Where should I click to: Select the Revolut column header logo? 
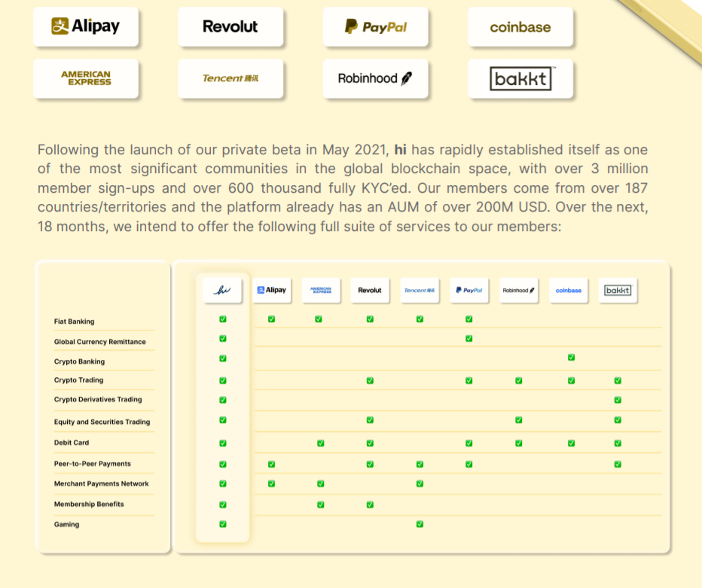pyautogui.click(x=370, y=291)
